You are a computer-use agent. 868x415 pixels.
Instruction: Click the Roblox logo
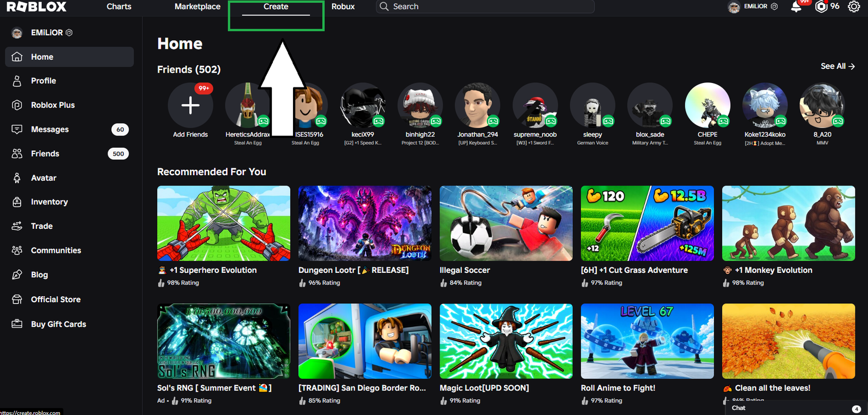coord(36,7)
